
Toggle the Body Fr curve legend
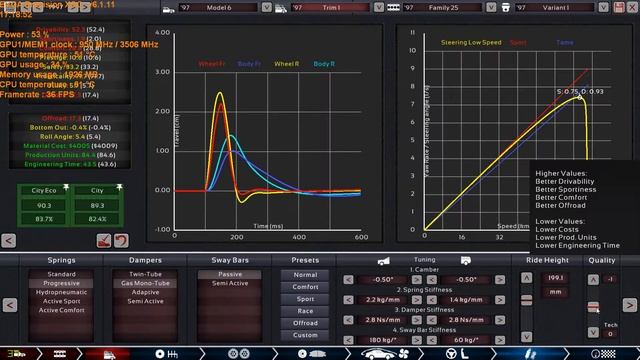249,64
